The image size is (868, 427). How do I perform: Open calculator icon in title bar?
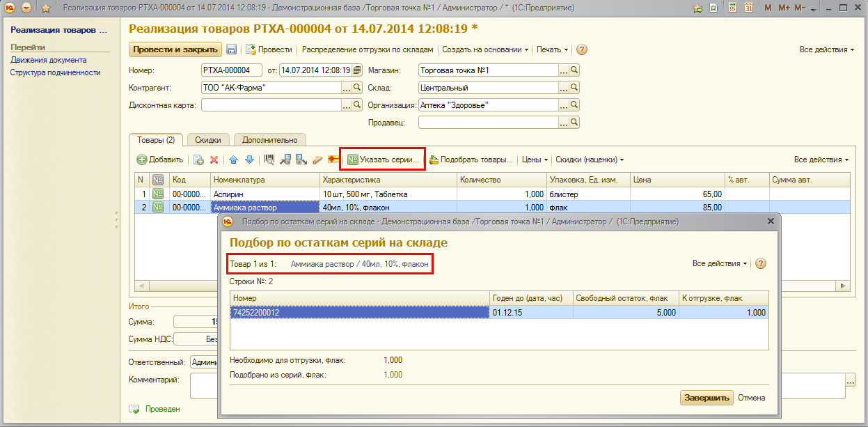[732, 8]
